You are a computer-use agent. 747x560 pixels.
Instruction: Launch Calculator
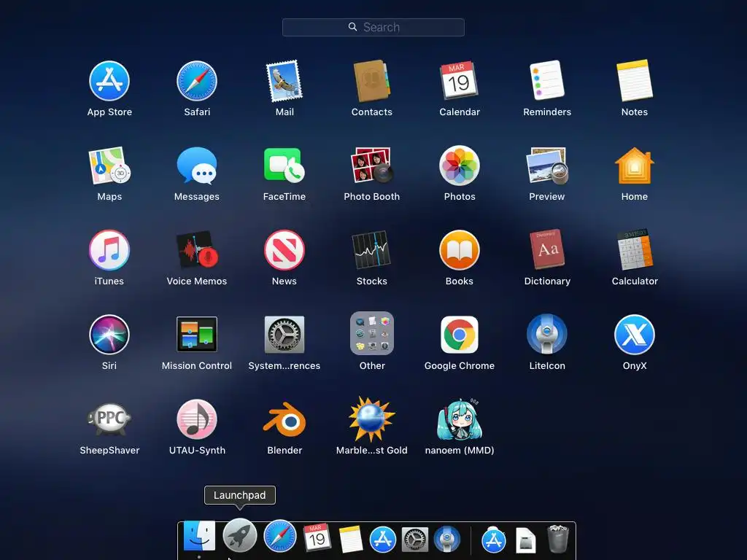(635, 249)
